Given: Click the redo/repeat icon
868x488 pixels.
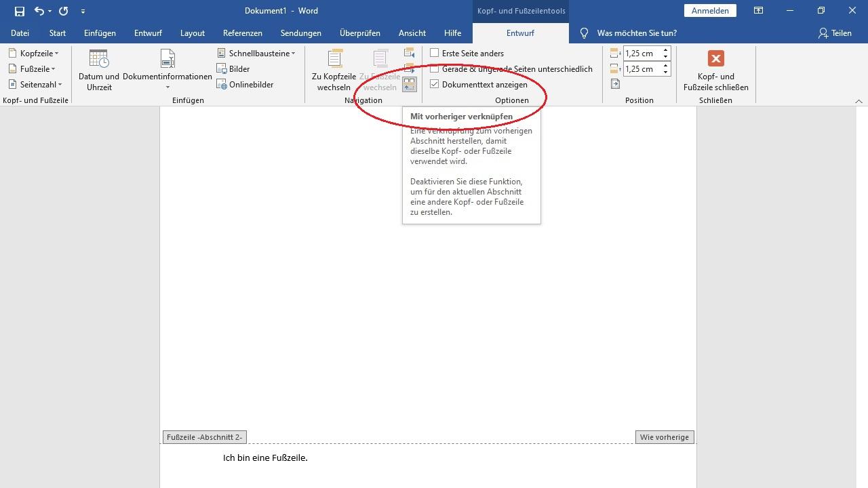Looking at the screenshot, I should (x=63, y=11).
